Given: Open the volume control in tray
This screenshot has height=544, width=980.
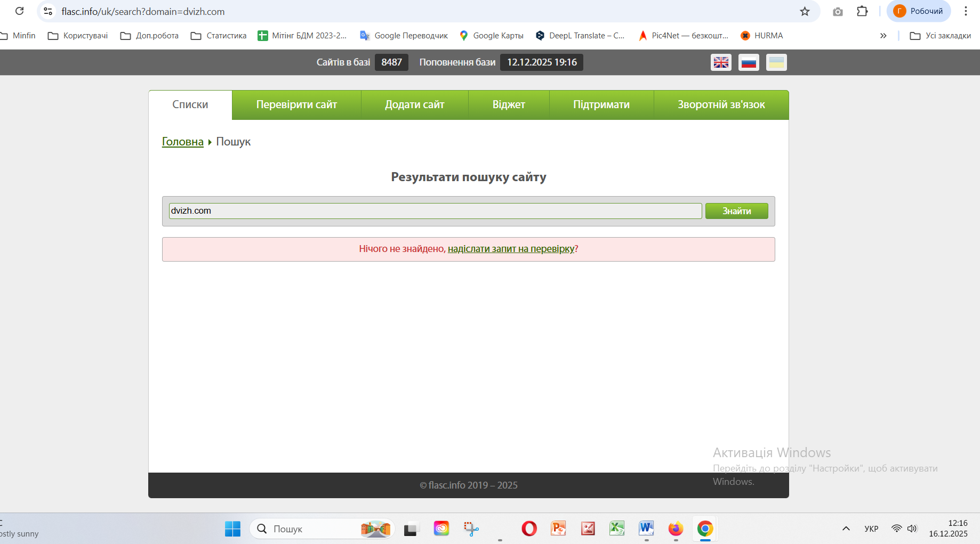Looking at the screenshot, I should [912, 529].
